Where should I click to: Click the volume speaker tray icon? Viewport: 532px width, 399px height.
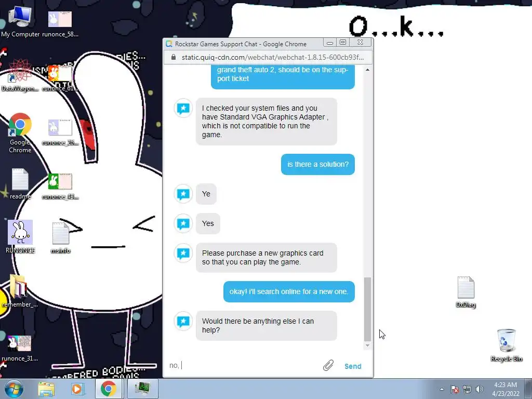479,390
